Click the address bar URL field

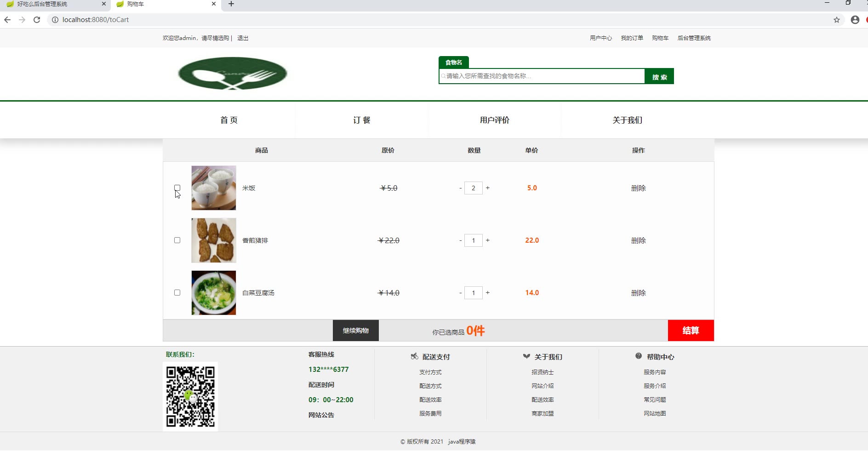click(441, 20)
